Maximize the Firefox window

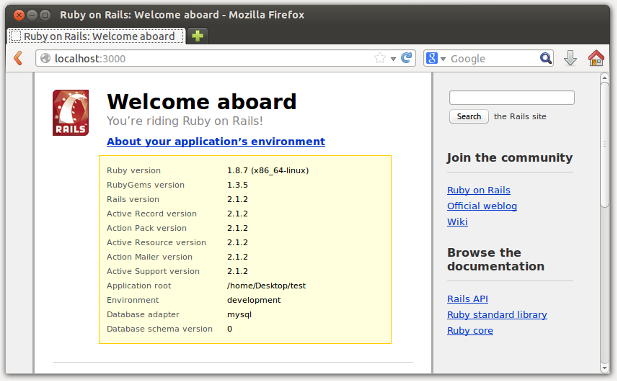pos(45,15)
